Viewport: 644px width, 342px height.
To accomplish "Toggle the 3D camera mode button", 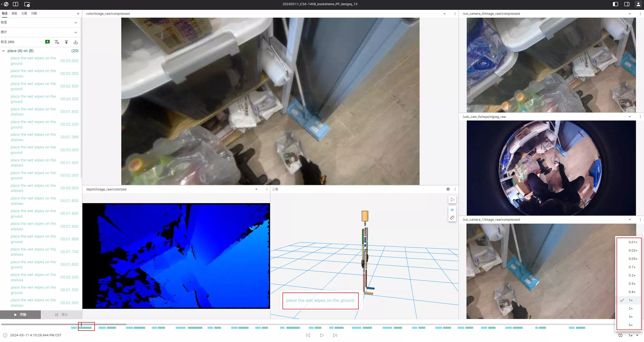I will coord(452,210).
